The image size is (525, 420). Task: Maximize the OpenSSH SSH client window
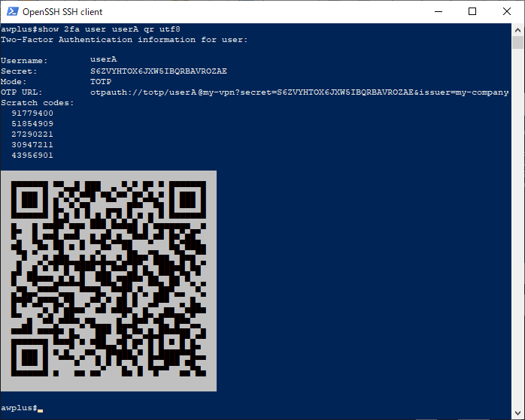472,11
